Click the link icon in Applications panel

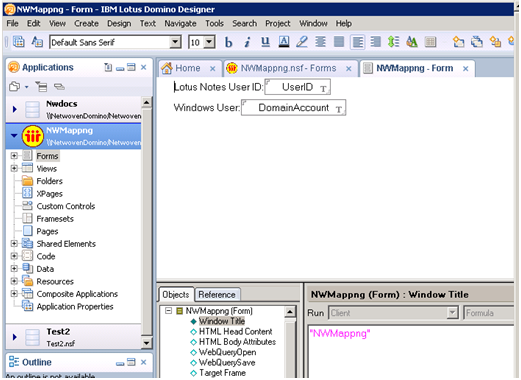(59, 87)
